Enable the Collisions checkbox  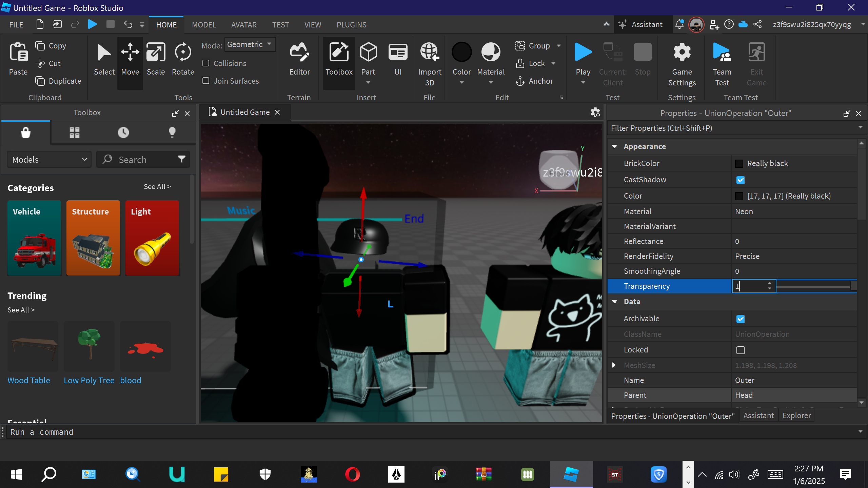point(206,63)
